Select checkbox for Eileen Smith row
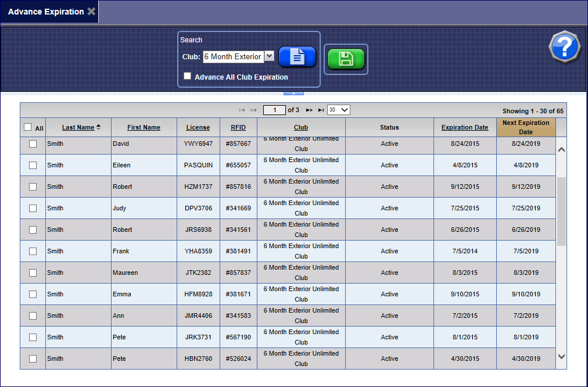 [x=33, y=165]
